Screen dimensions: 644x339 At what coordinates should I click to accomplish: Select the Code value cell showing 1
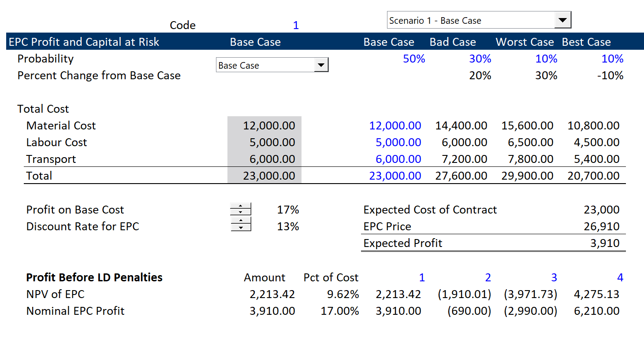click(295, 25)
